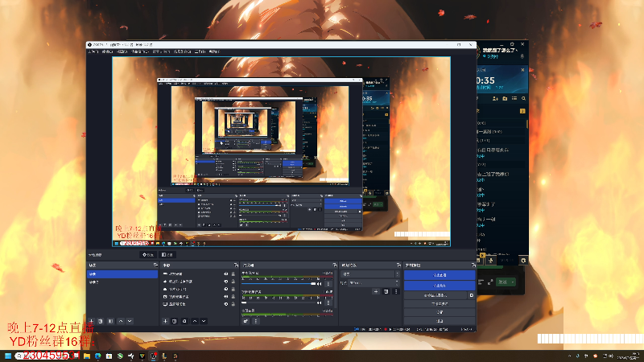
Task: Open three-dots menu at Audio Mixer bottom
Action: (255, 321)
